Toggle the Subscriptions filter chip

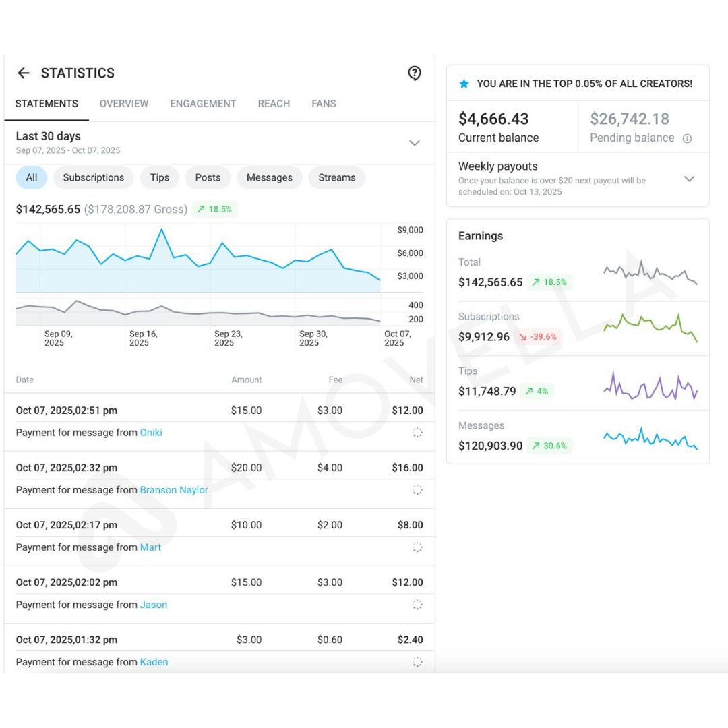94,178
